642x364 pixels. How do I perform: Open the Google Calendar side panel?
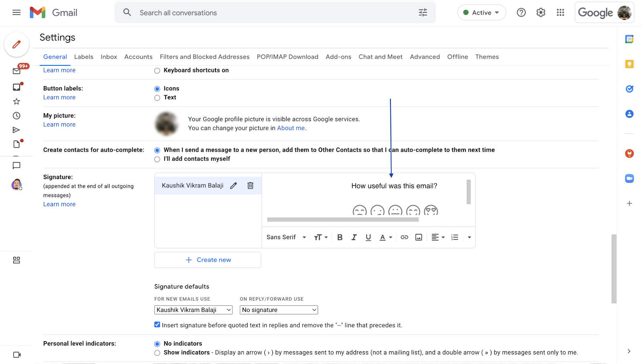[x=629, y=39]
